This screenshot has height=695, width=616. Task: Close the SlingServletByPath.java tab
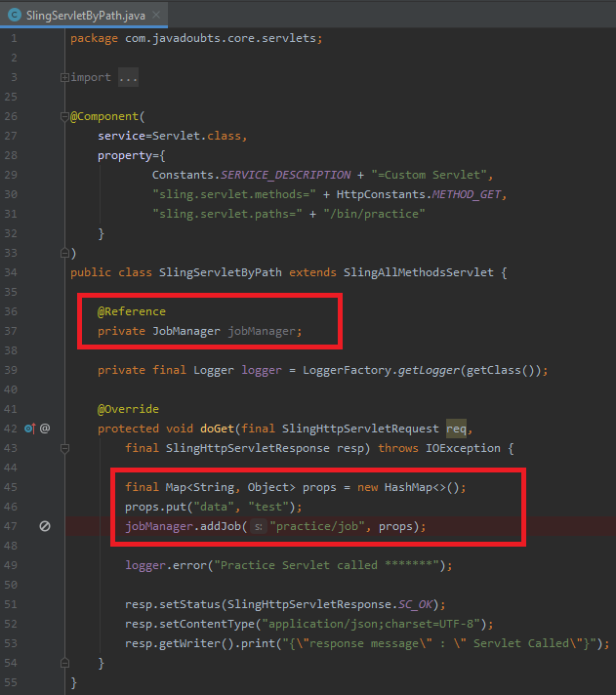tap(156, 15)
